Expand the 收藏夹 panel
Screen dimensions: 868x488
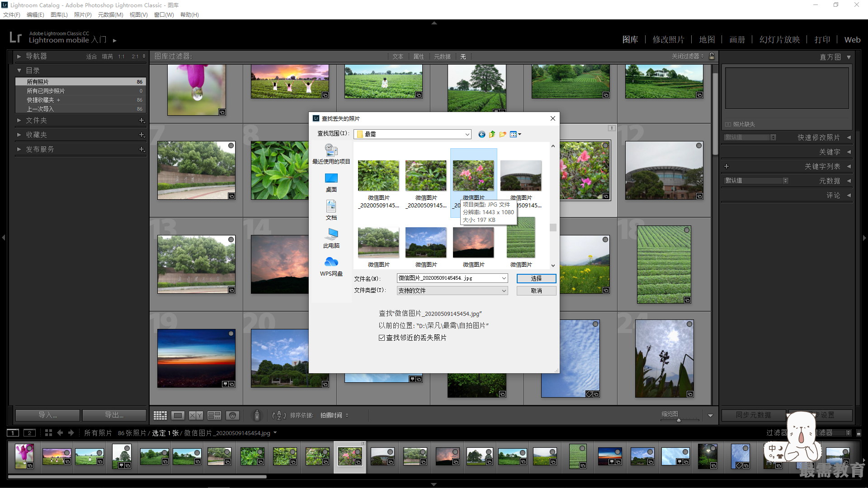19,135
